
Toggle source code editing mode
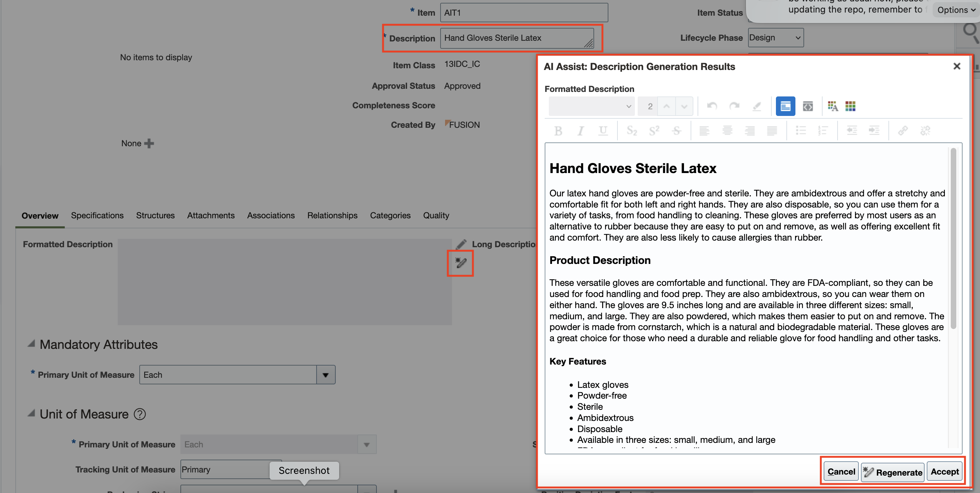click(x=808, y=106)
